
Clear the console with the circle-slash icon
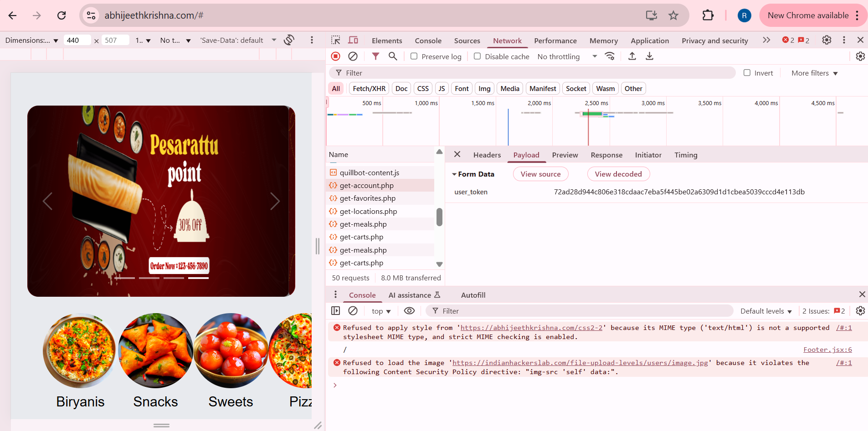354,311
